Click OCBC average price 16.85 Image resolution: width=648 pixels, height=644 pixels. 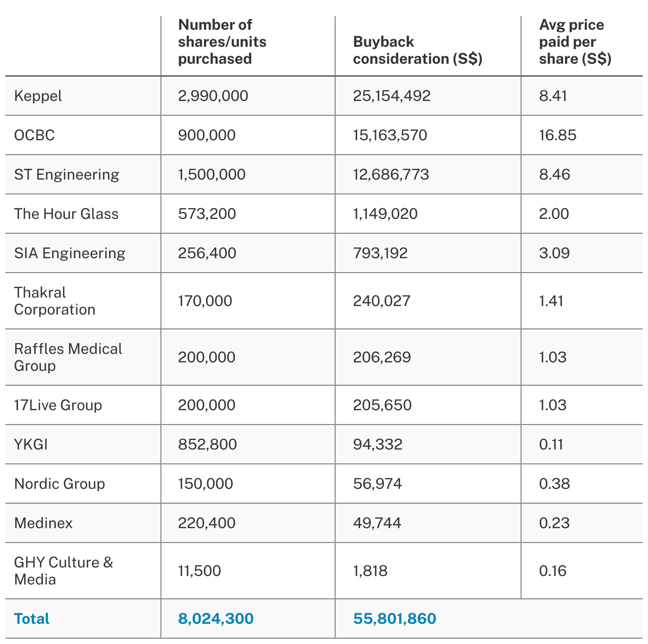click(558, 135)
